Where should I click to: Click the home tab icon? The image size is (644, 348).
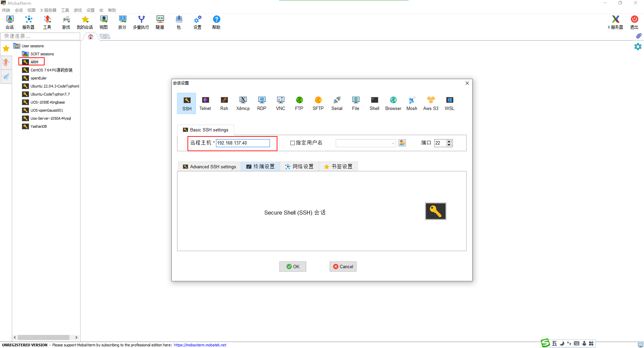pos(91,37)
